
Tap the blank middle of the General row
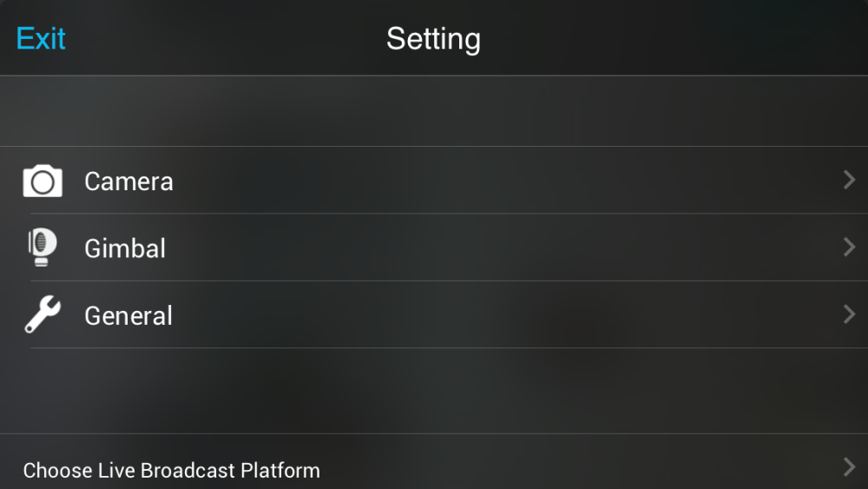click(x=498, y=314)
